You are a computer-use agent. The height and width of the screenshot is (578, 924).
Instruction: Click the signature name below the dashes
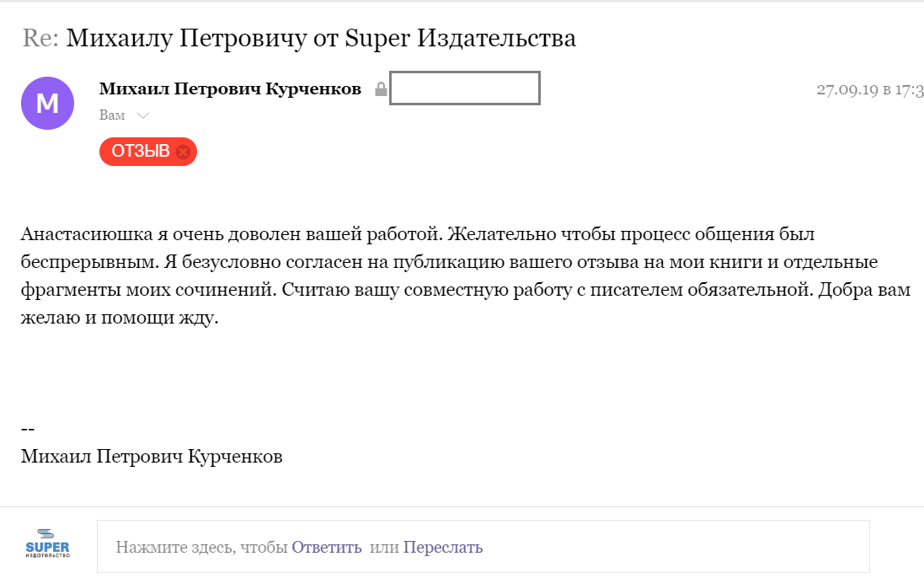[x=152, y=457]
